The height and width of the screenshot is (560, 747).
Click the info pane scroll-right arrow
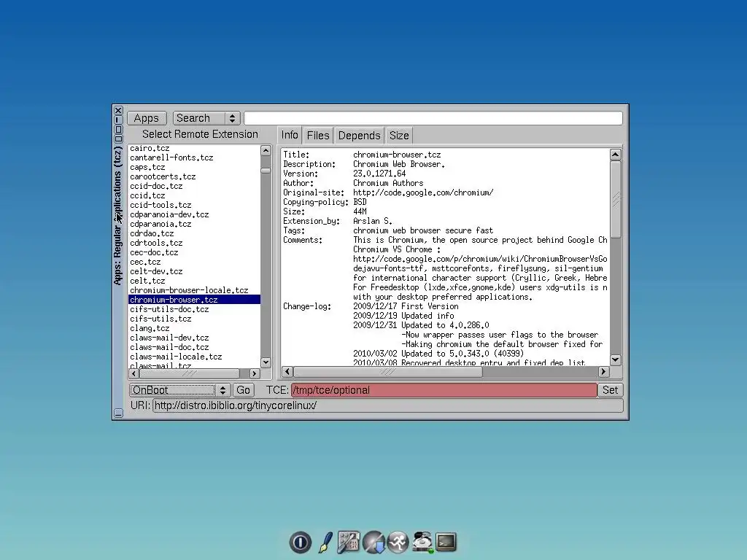point(603,371)
